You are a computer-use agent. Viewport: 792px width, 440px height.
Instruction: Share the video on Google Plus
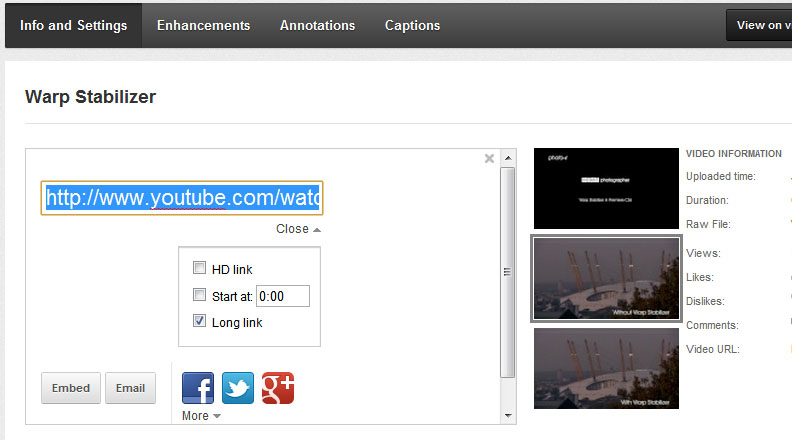point(278,388)
